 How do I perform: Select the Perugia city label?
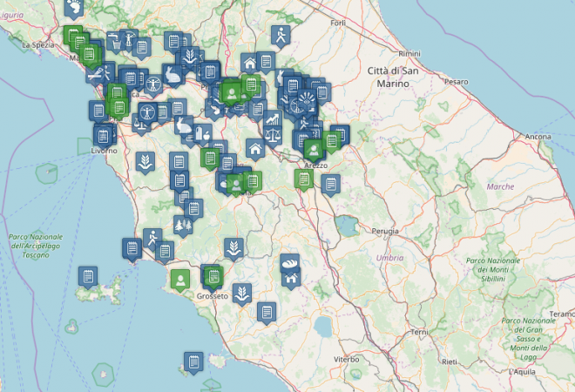click(x=385, y=231)
